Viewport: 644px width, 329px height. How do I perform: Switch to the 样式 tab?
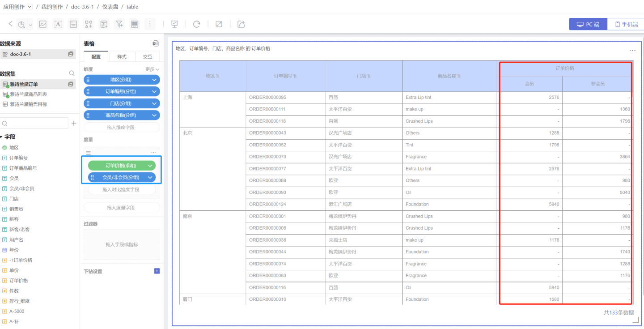122,57
